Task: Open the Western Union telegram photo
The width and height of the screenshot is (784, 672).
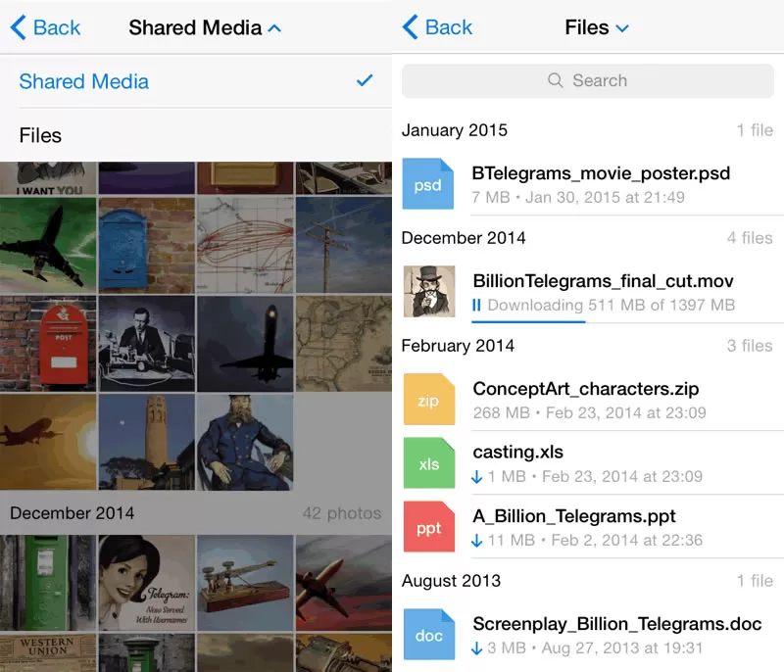Action: pyautogui.click(x=48, y=652)
